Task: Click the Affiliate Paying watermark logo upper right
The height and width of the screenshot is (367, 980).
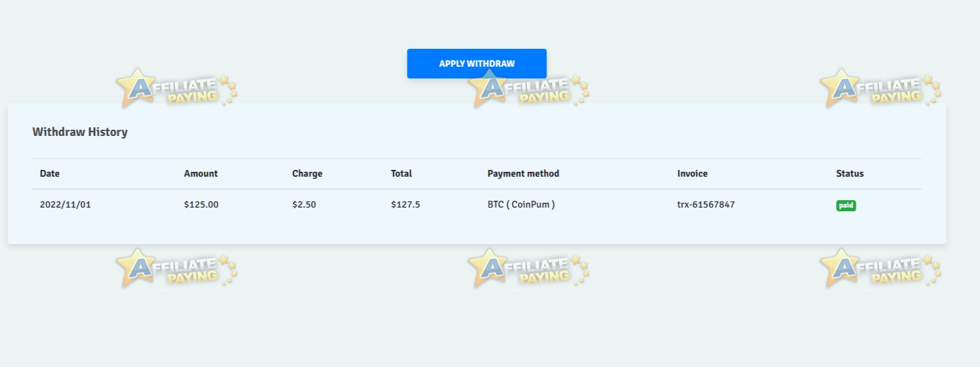Action: pyautogui.click(x=881, y=88)
